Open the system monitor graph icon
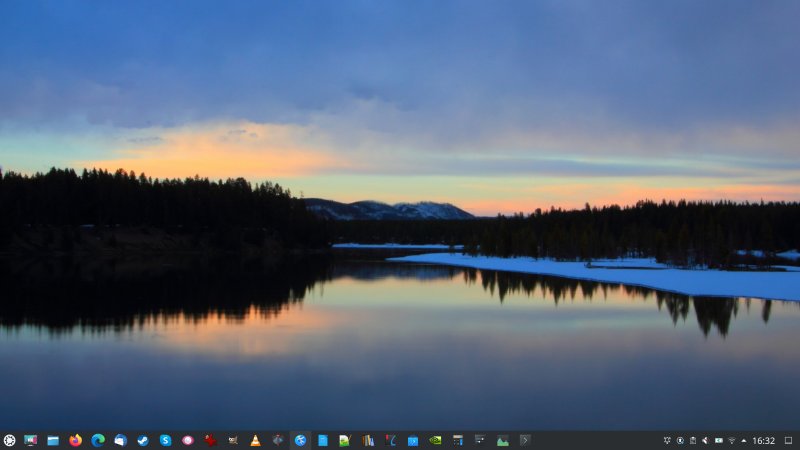 [503, 440]
